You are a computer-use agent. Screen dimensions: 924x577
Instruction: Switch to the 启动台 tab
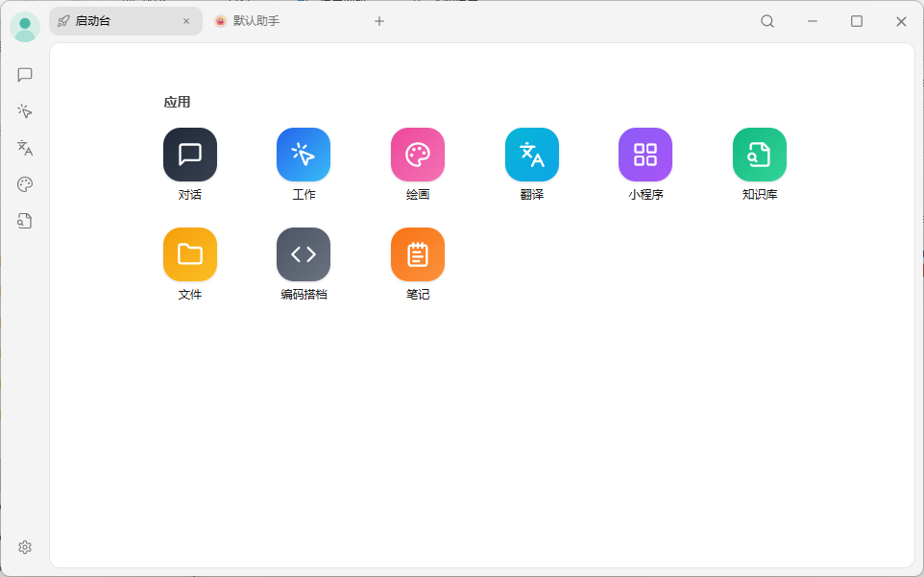click(126, 21)
